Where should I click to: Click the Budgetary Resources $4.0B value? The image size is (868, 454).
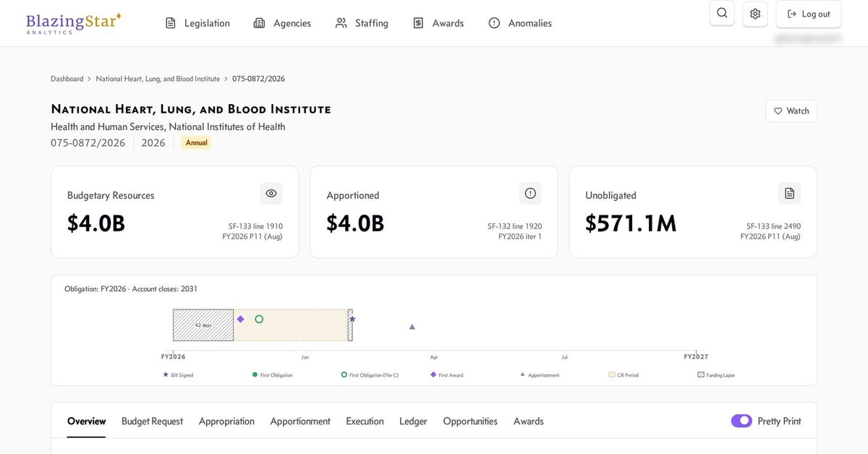(96, 223)
